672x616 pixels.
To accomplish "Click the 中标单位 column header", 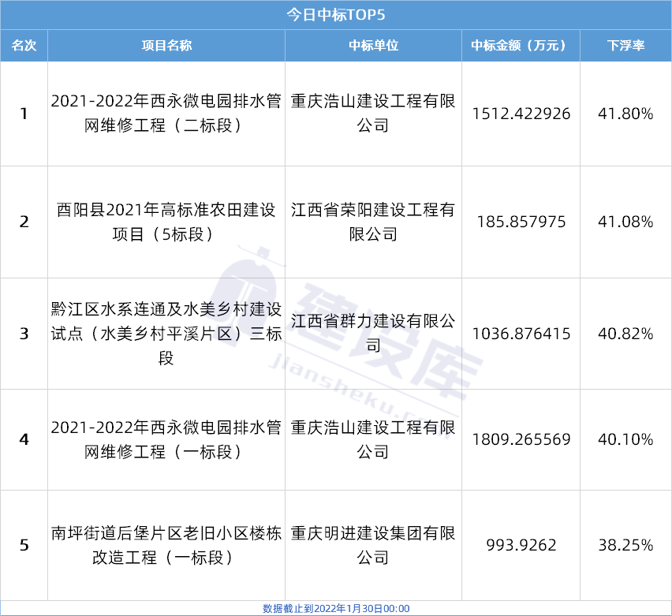I will [373, 46].
